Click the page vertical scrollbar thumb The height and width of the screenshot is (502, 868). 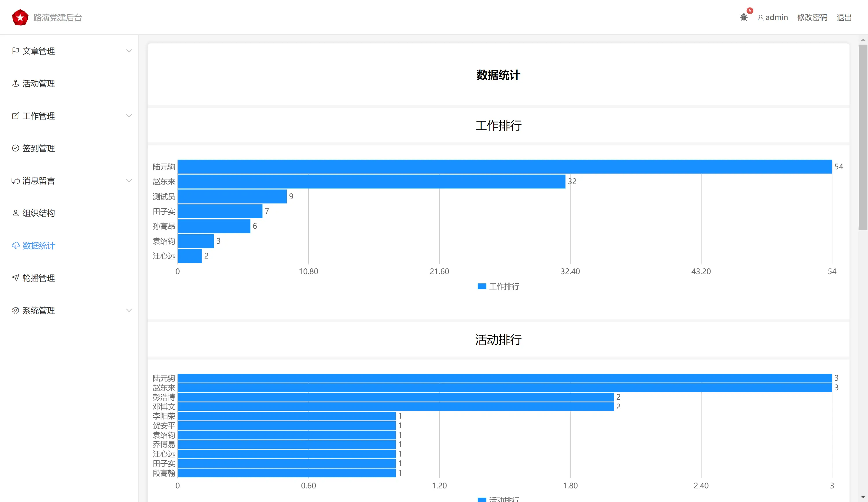863,137
